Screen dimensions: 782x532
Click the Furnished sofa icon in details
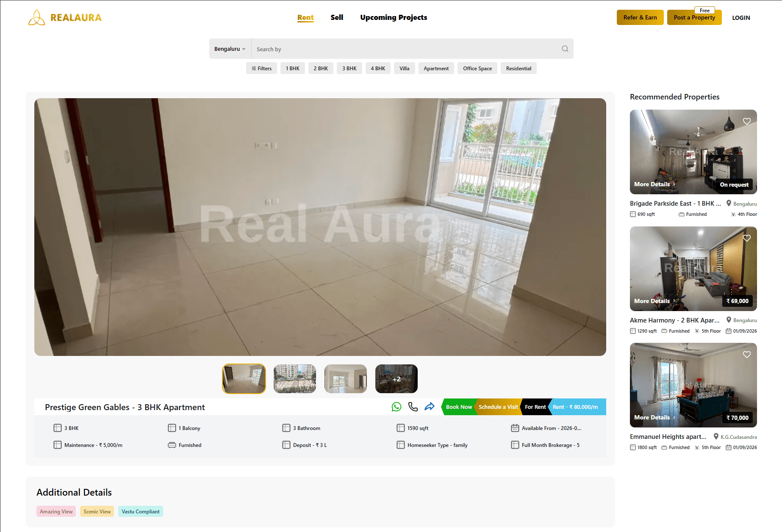click(x=172, y=445)
